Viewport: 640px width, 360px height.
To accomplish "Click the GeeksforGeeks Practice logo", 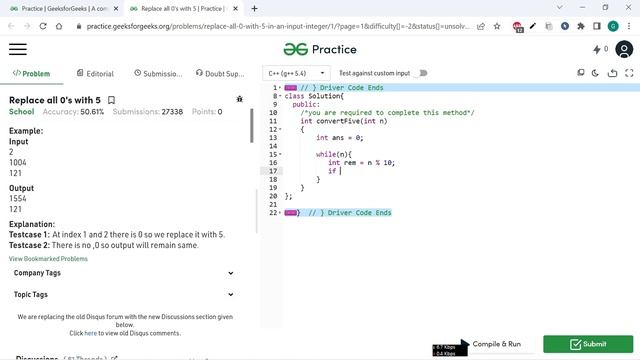I will (x=320, y=49).
